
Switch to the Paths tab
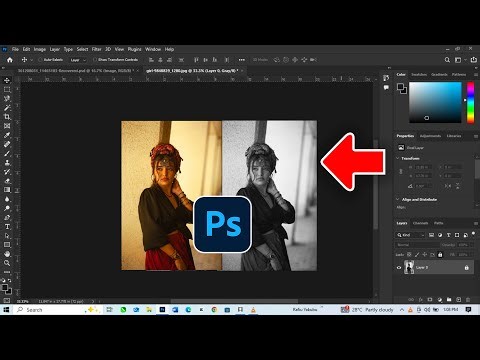[x=439, y=223]
